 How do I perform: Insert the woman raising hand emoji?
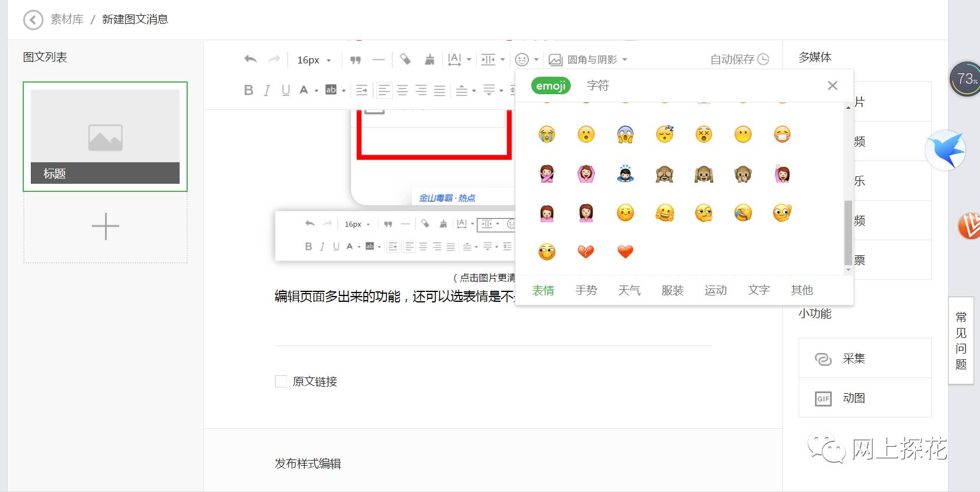pos(782,174)
